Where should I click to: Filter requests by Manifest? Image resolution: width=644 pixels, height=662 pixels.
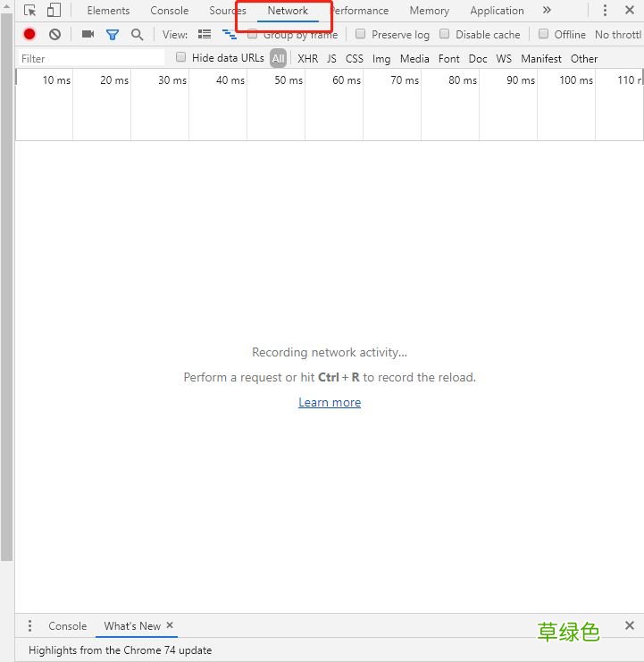(541, 59)
